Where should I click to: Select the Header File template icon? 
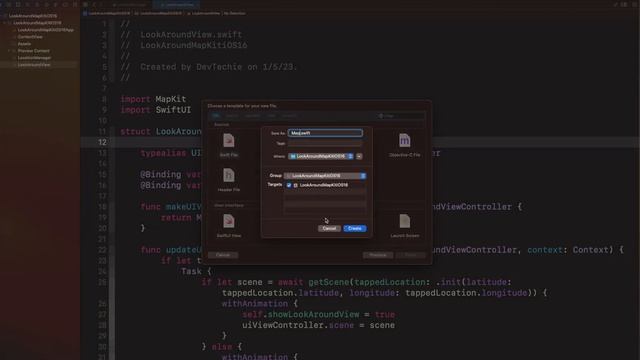click(229, 176)
